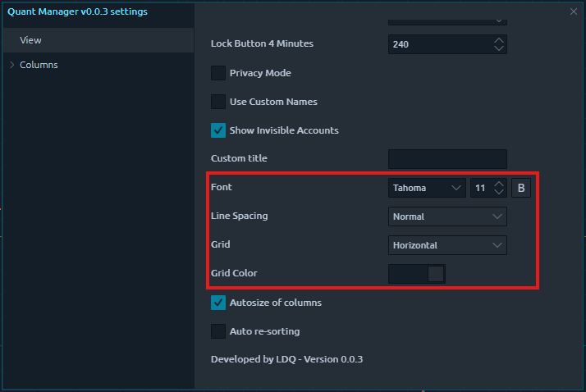Check Use Custom Names option
The width and height of the screenshot is (586, 392).
218,102
